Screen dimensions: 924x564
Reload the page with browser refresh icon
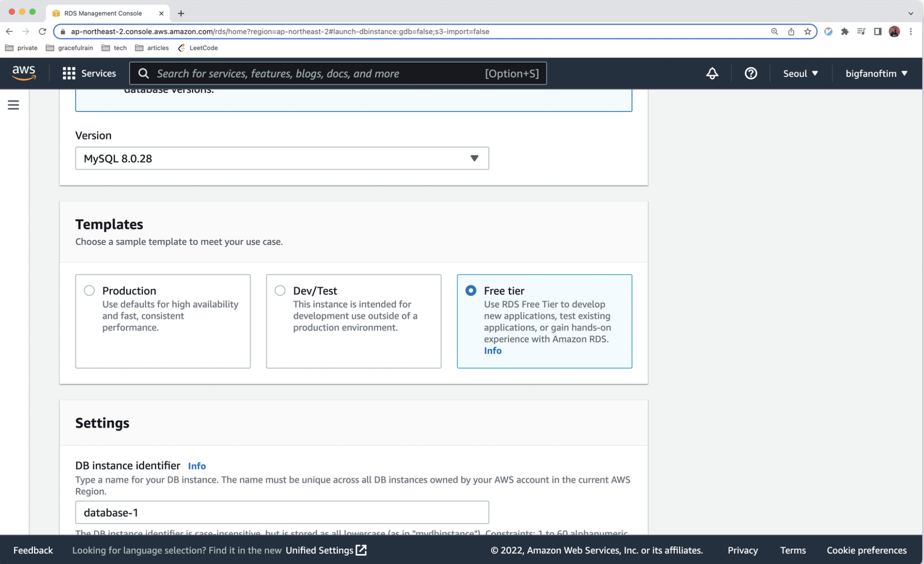42,31
